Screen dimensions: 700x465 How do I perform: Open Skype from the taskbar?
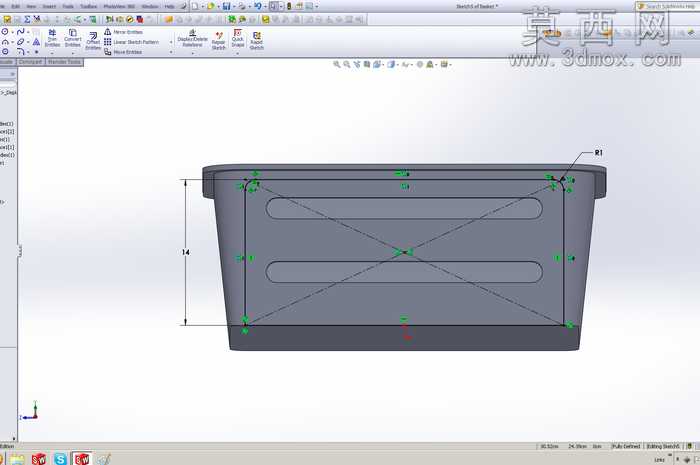60,458
